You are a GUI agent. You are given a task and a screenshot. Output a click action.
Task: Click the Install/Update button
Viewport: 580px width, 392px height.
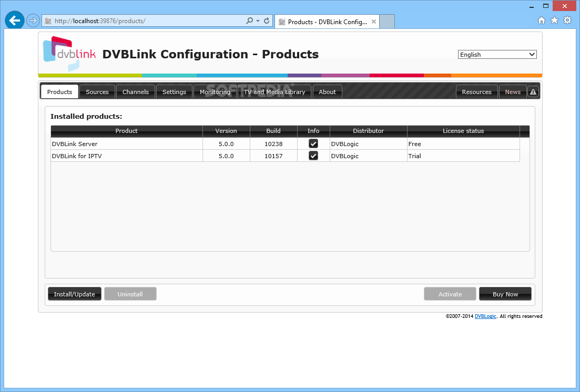click(x=74, y=294)
